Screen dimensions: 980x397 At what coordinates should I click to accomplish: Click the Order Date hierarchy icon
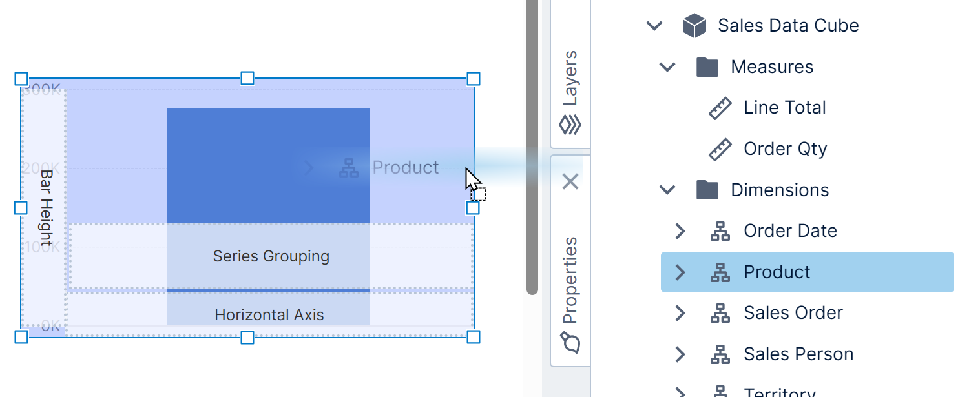click(720, 231)
